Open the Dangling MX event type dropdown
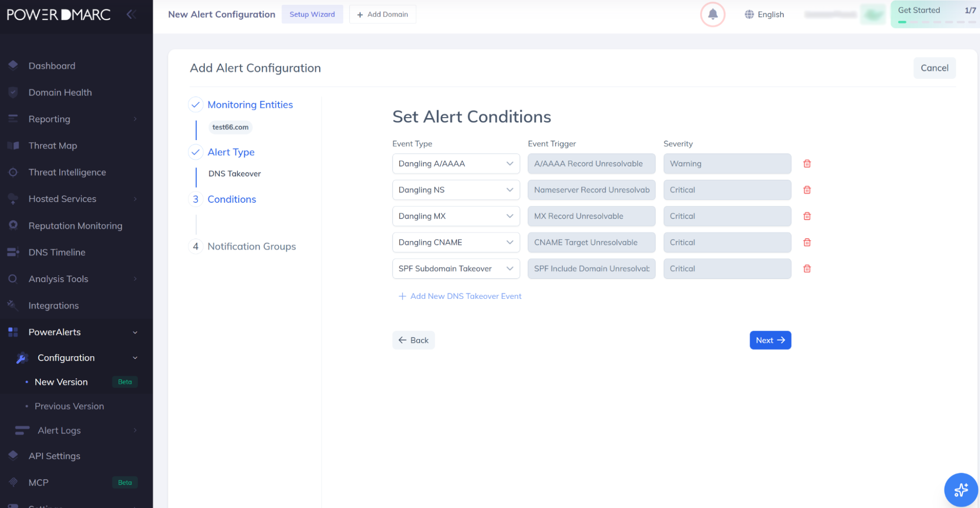The image size is (980, 508). [456, 216]
